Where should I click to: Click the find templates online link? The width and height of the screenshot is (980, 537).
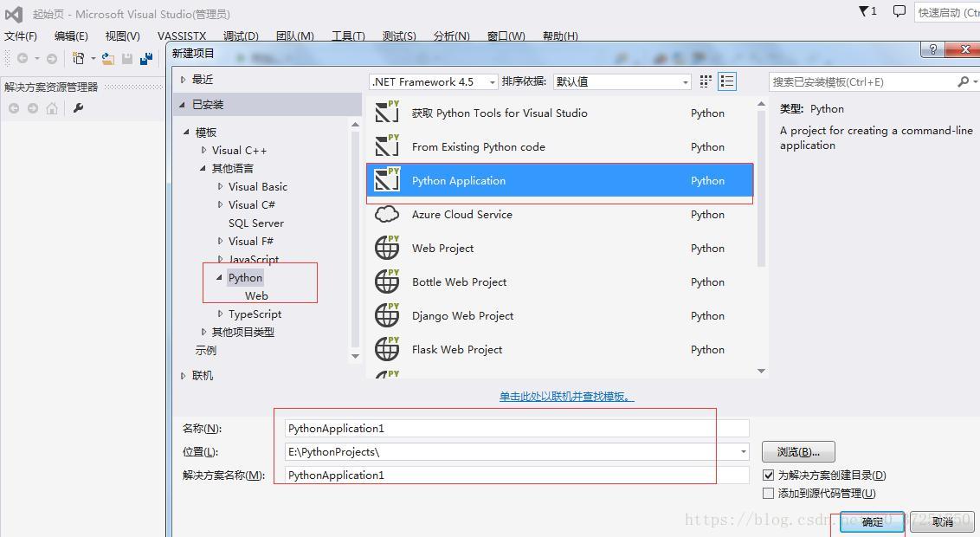567,397
